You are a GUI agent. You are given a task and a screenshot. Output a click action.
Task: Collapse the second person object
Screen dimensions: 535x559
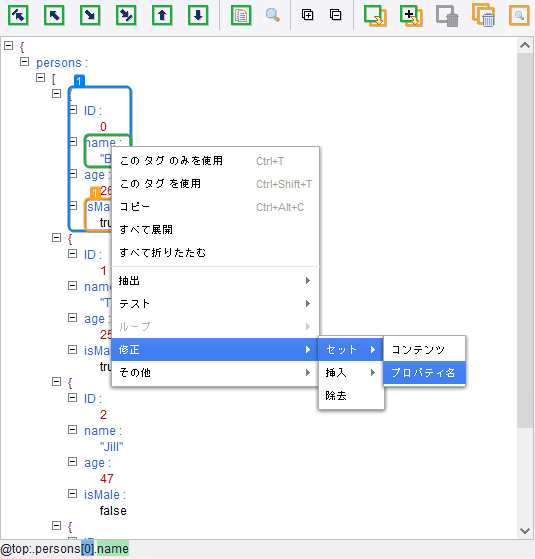click(56, 237)
